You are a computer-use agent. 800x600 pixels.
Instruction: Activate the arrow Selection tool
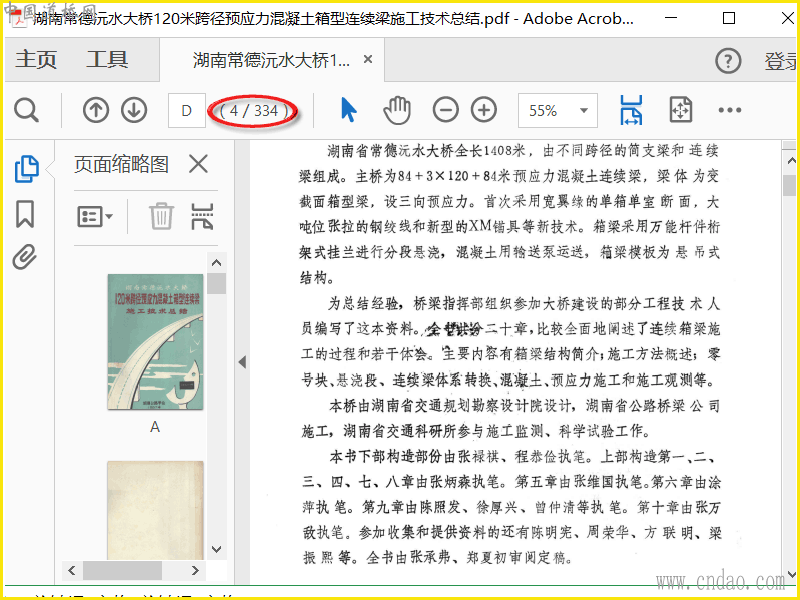(x=348, y=110)
